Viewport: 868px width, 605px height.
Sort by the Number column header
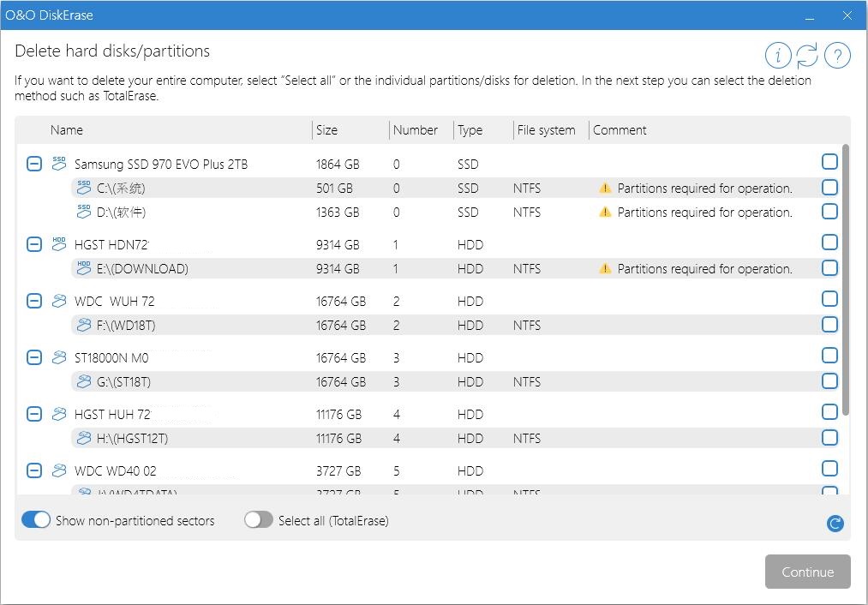[416, 129]
